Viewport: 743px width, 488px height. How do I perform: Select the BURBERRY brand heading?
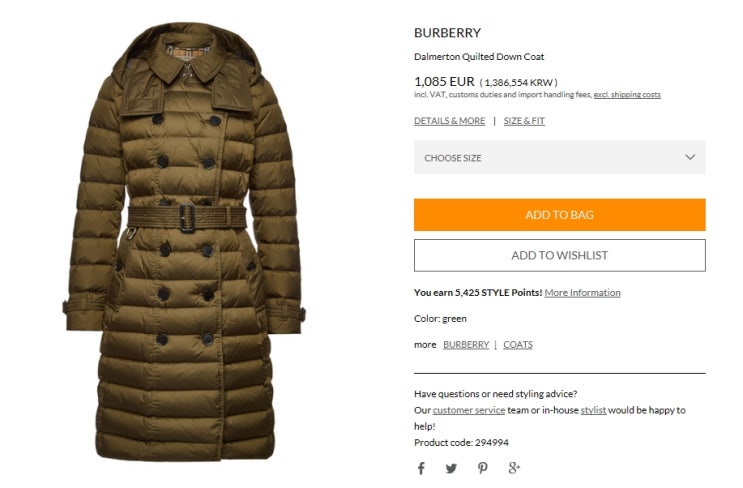tap(447, 33)
